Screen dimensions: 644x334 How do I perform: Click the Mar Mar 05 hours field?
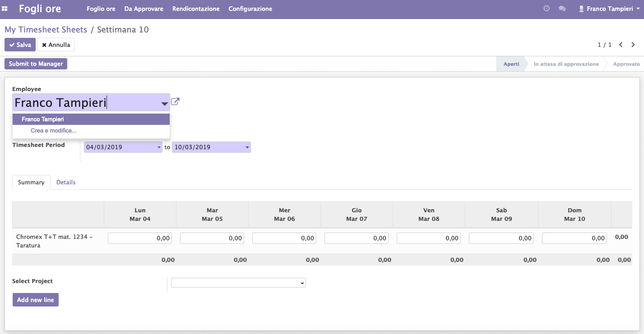212,238
